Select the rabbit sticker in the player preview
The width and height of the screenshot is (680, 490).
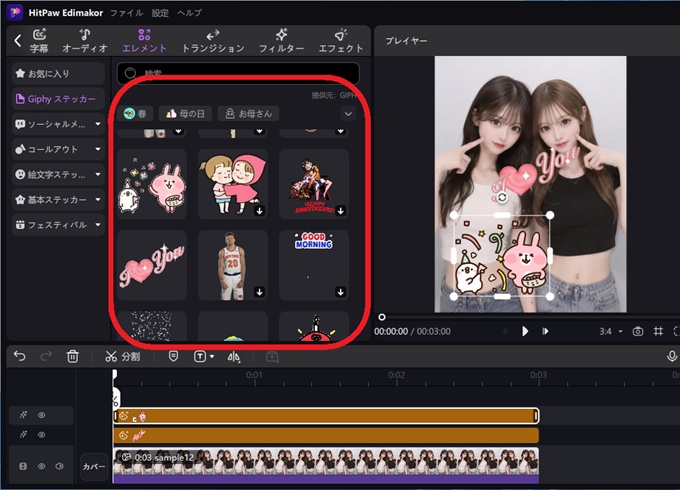pos(502,256)
